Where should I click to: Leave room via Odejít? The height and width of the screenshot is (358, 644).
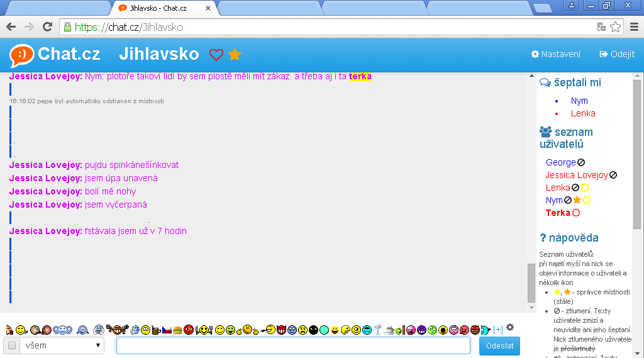click(618, 54)
